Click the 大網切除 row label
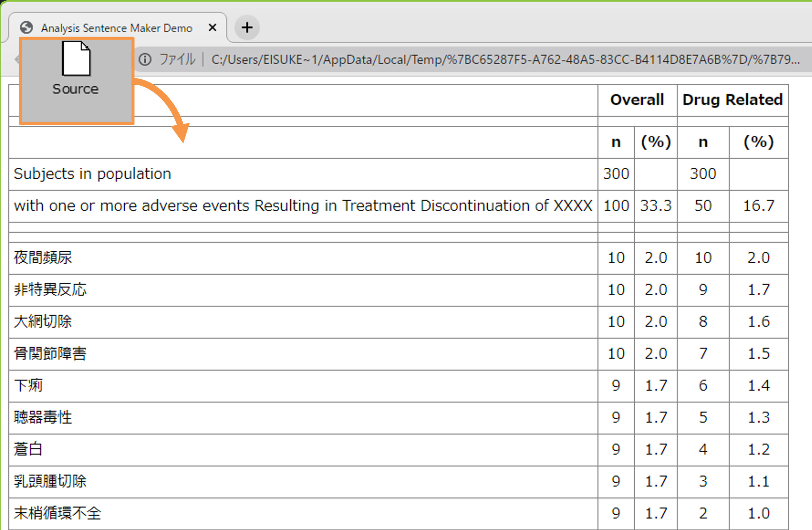812x530 pixels. point(43,321)
